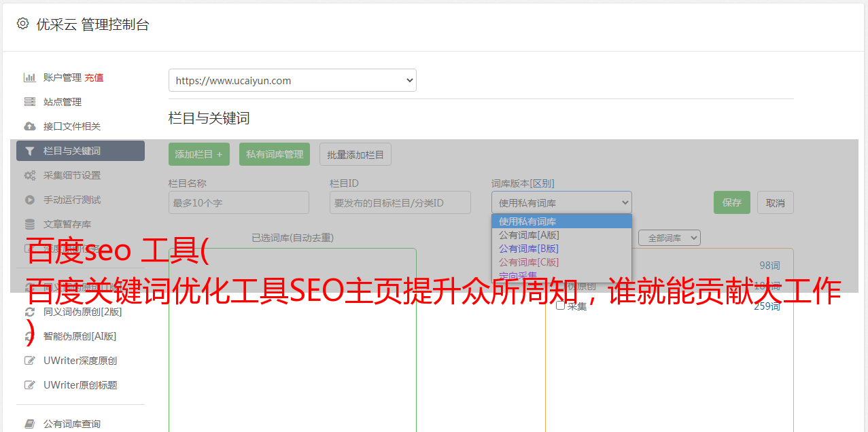Choose 使用私有词库 from the open list

point(561,221)
